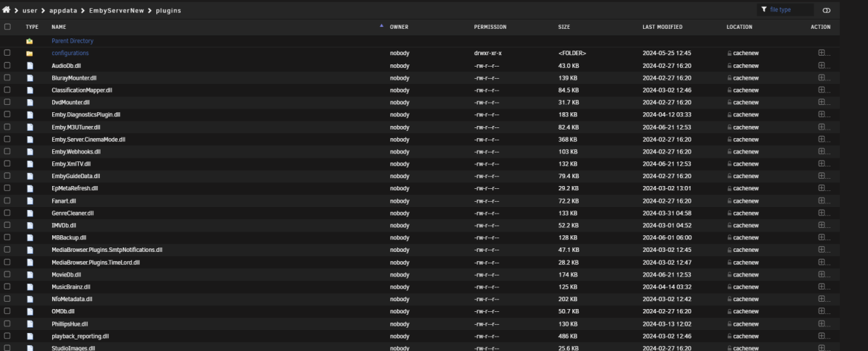Open the action menu for playback_reporting.dll

tap(821, 337)
